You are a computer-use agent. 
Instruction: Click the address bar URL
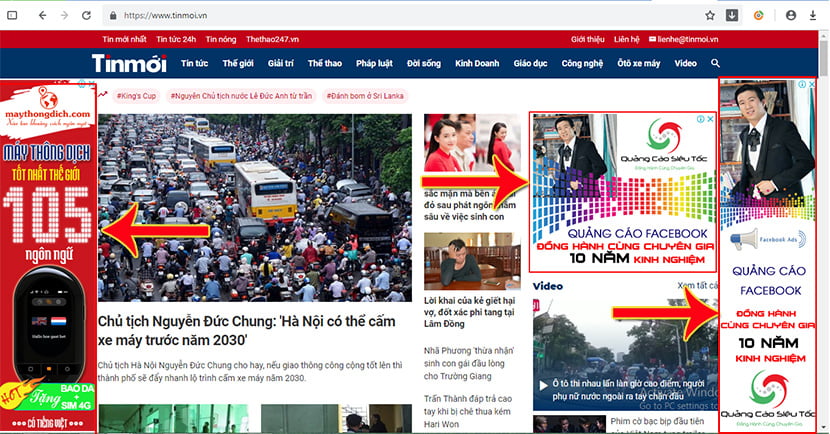click(165, 15)
